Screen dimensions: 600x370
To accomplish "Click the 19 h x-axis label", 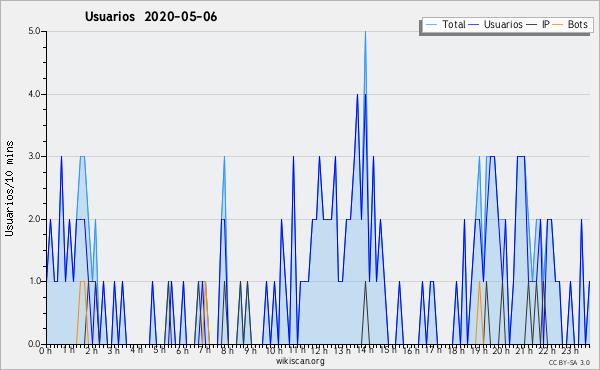I will pos(478,350).
